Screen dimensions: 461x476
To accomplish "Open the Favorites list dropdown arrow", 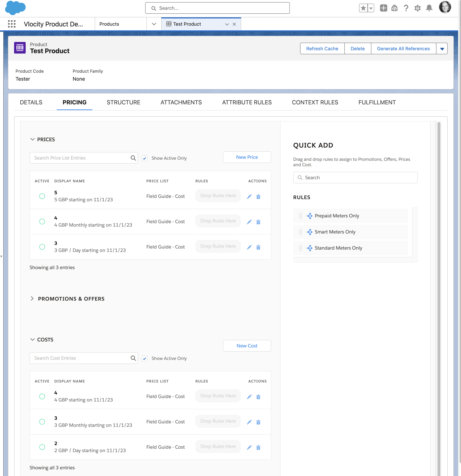I will [x=371, y=8].
